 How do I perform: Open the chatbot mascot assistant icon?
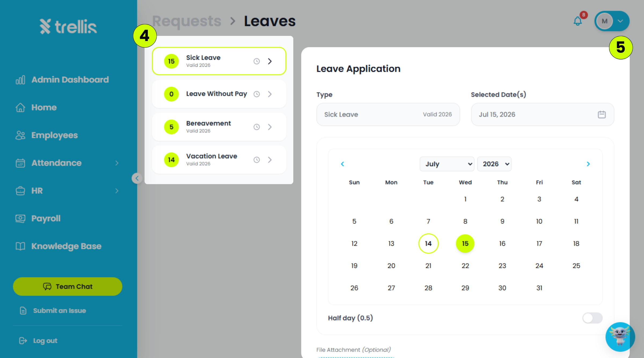click(x=620, y=337)
